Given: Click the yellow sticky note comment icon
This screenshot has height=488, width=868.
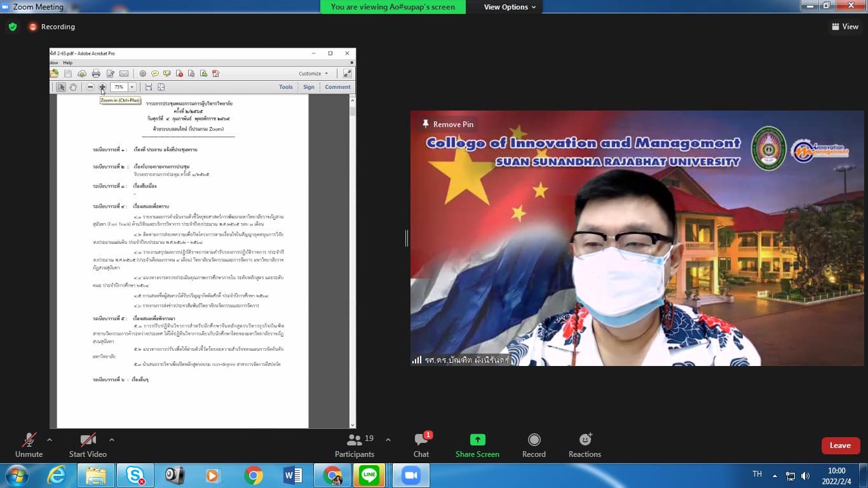Looking at the screenshot, I should [154, 74].
